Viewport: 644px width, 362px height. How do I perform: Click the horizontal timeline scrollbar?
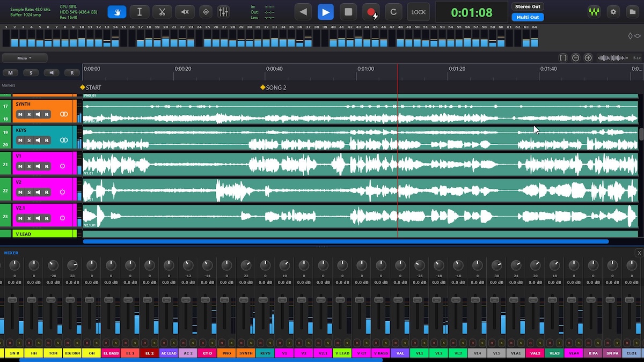[346, 242]
